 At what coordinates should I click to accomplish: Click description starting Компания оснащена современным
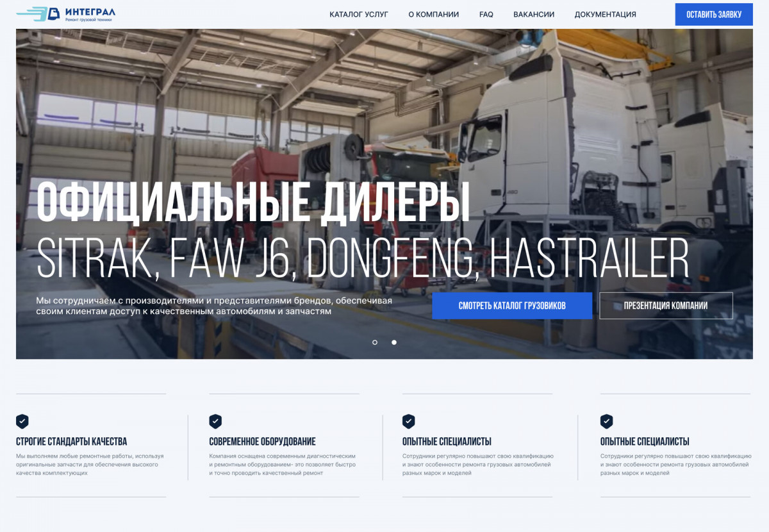[x=282, y=464]
